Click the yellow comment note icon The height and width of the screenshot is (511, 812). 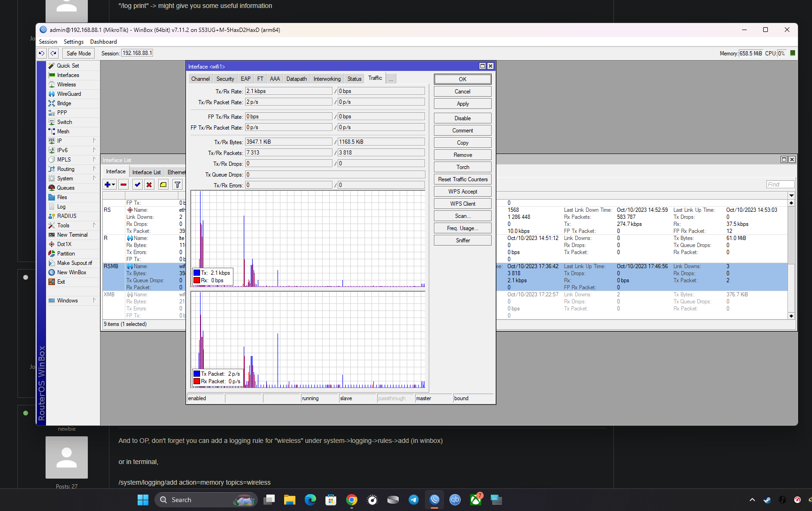[163, 185]
